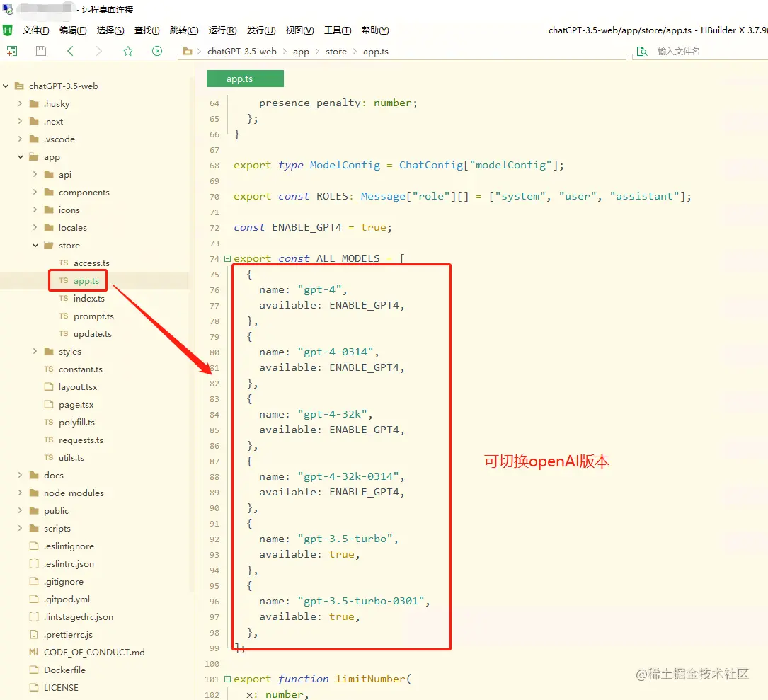The height and width of the screenshot is (700, 768).
Task: Open prompt.ts in the file tree
Action: coord(93,316)
